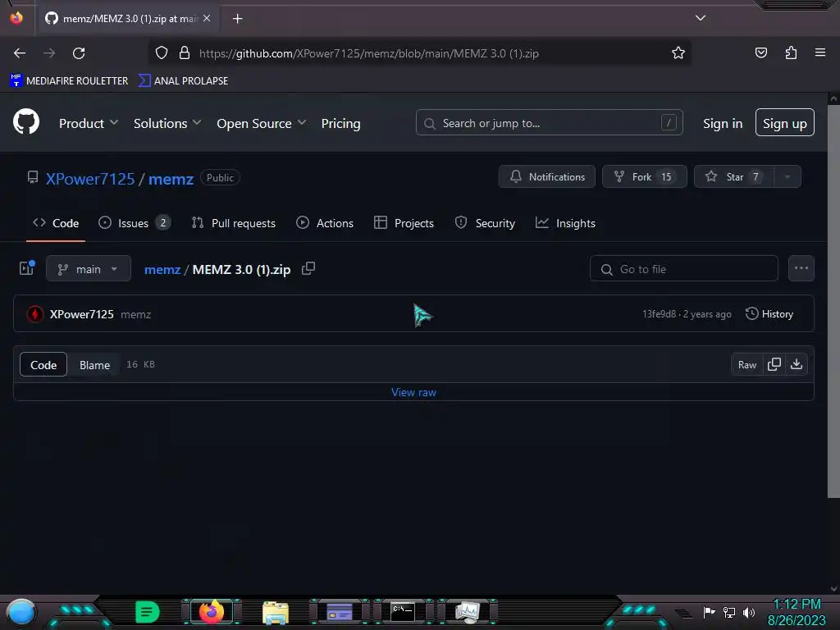List all tabs dropdown arrow
This screenshot has width=840, height=630.
coord(701,18)
